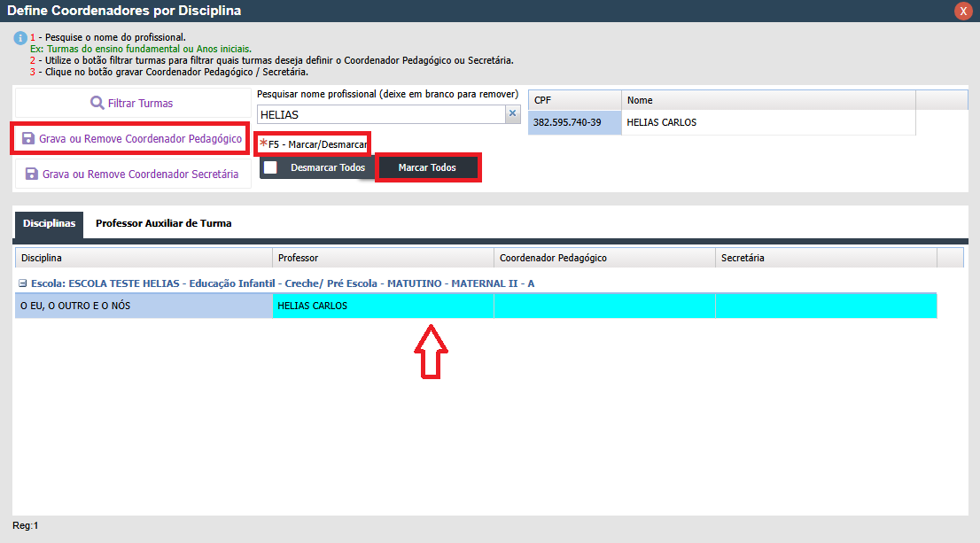Click the Coordenador Pedagógico column header
Screen dimensions: 980x543
(604, 258)
